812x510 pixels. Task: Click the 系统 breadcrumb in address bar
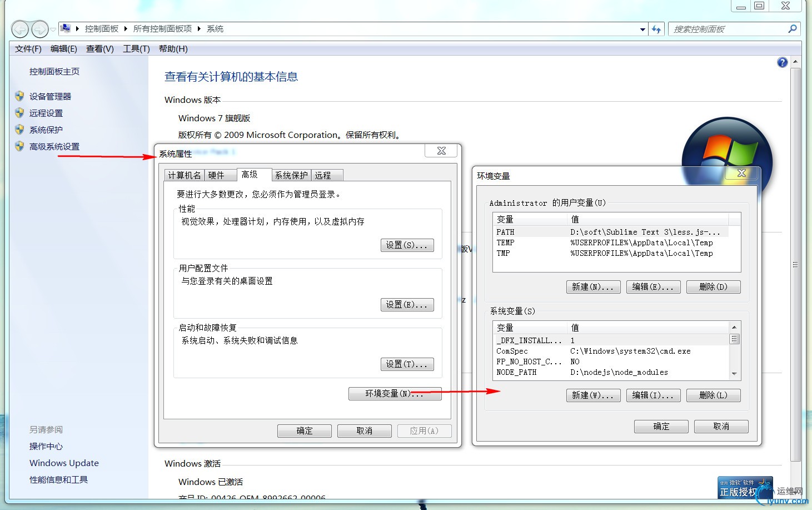click(x=215, y=28)
